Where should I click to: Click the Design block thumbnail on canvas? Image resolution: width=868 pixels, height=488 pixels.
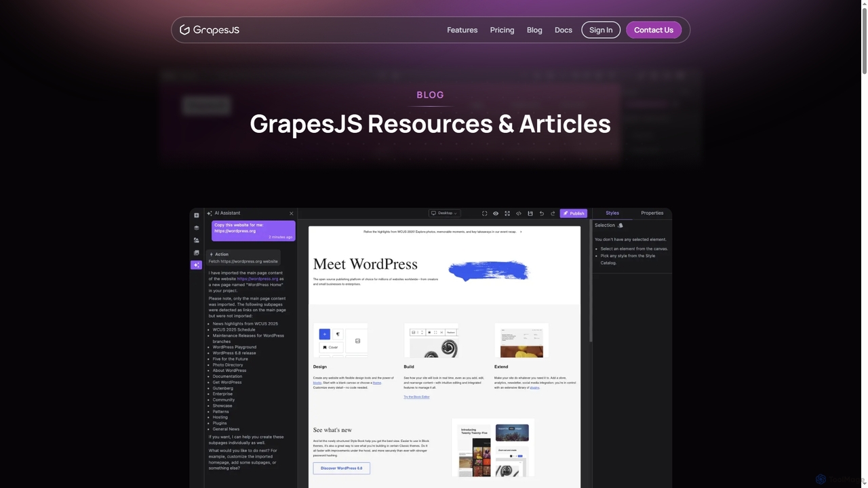click(340, 340)
